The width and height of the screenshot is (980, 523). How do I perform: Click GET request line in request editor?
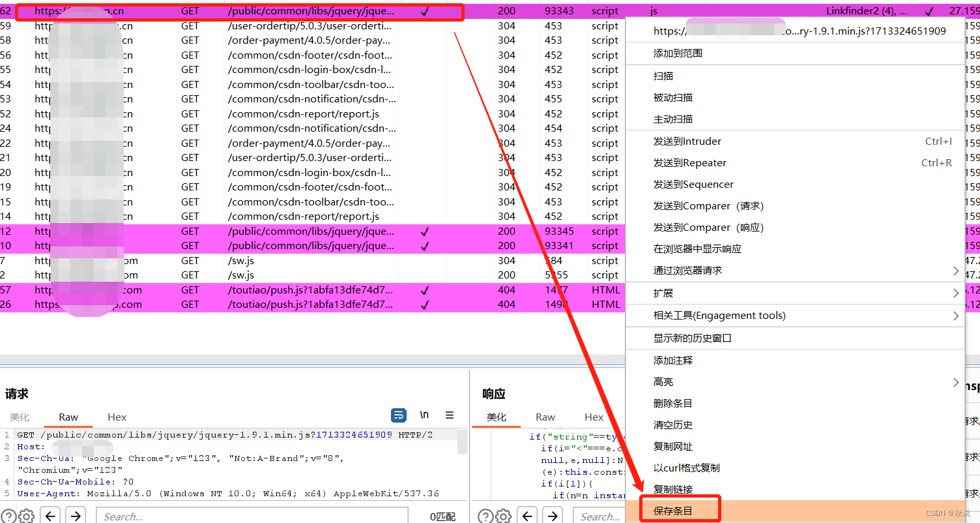point(225,434)
